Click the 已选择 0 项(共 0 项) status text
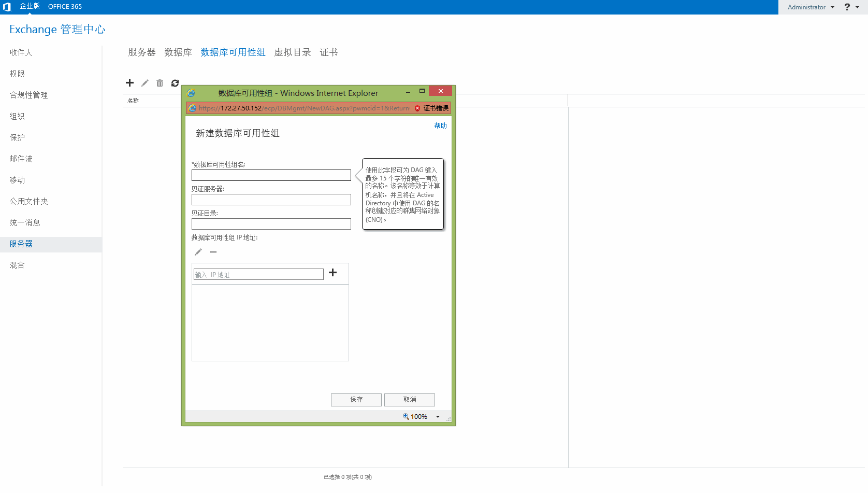The height and width of the screenshot is (493, 868). click(348, 477)
